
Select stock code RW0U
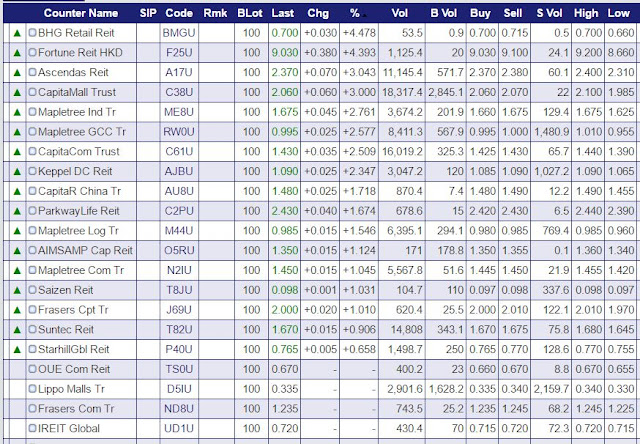[179, 132]
